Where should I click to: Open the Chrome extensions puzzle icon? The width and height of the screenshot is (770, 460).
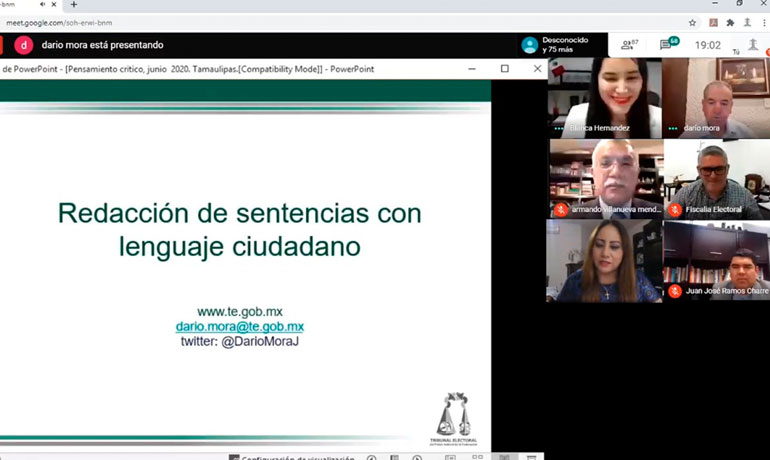pos(730,22)
